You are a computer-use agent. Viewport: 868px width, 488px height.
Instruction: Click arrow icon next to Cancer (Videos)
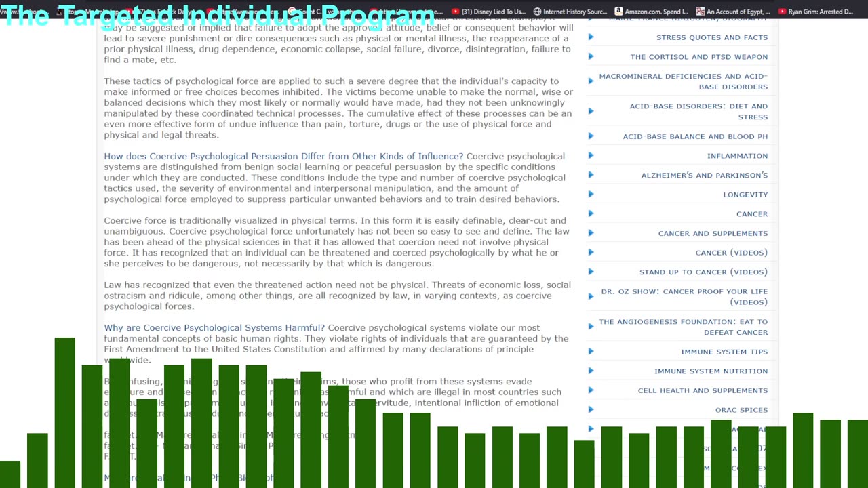tap(591, 253)
